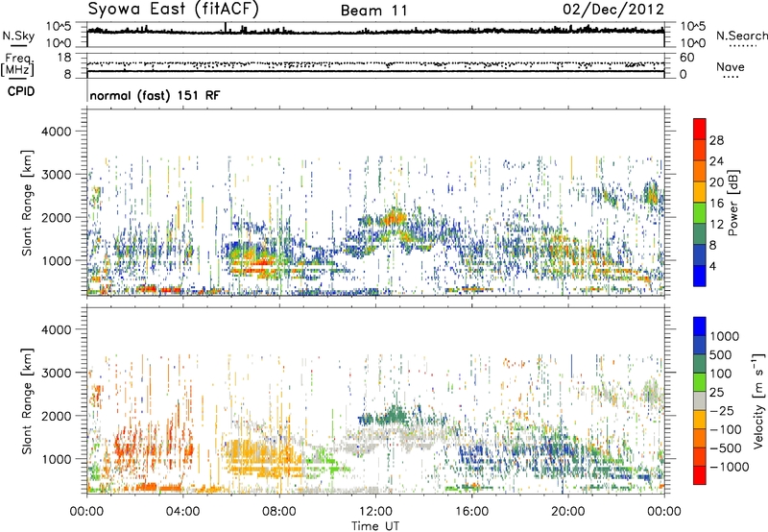Click the '-1000' Velocity colorbar tick
Image resolution: width=768 pixels, height=532 pixels.
pyautogui.click(x=729, y=467)
